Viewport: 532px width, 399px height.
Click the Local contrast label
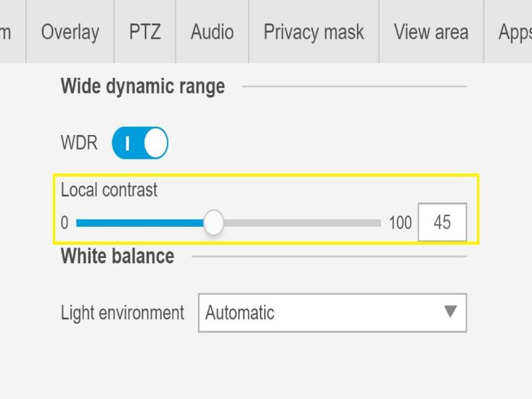(x=109, y=190)
